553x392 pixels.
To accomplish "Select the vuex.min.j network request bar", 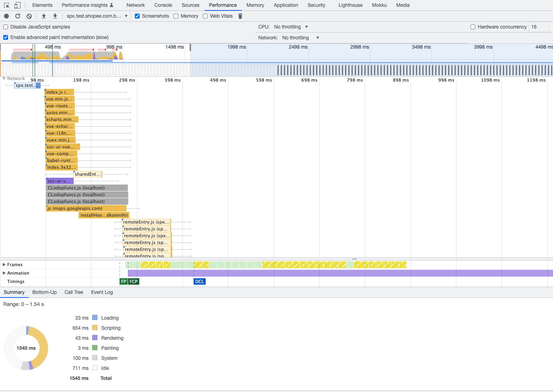I will [x=60, y=140].
